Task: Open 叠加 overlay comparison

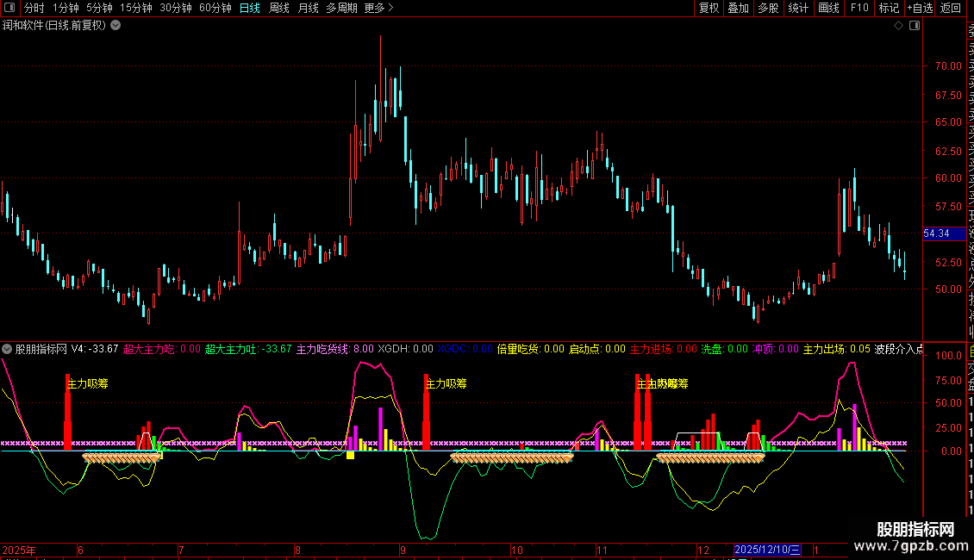Action: pyautogui.click(x=738, y=8)
